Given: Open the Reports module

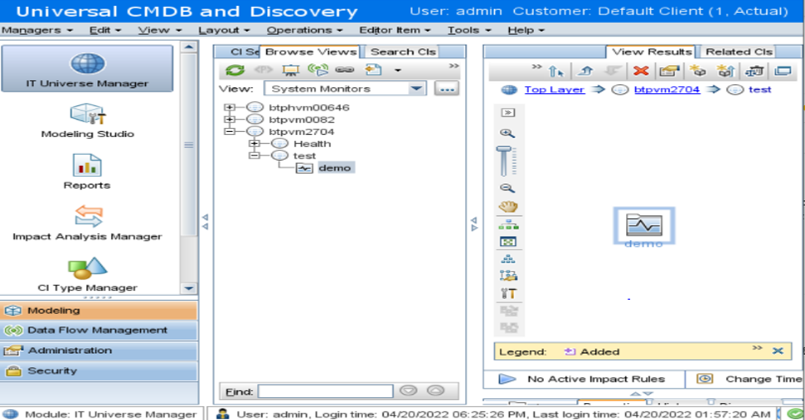Looking at the screenshot, I should click(87, 172).
